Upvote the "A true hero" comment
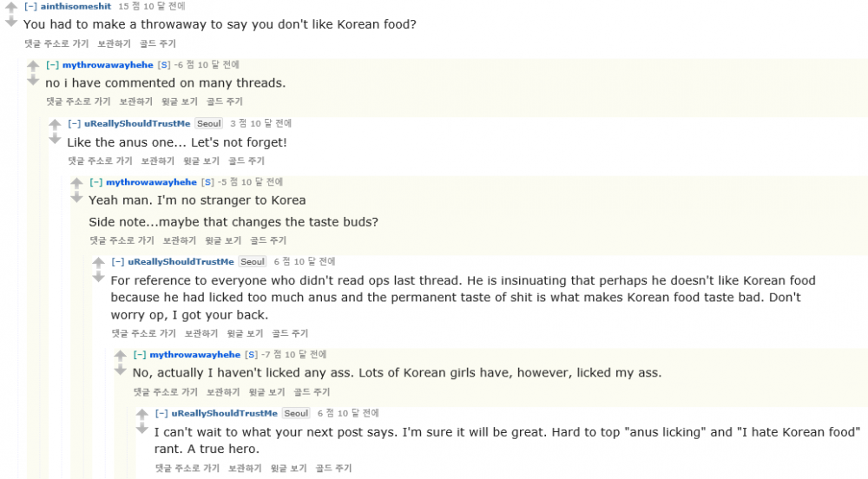Screen dimensions: 868x479 (x=141, y=415)
